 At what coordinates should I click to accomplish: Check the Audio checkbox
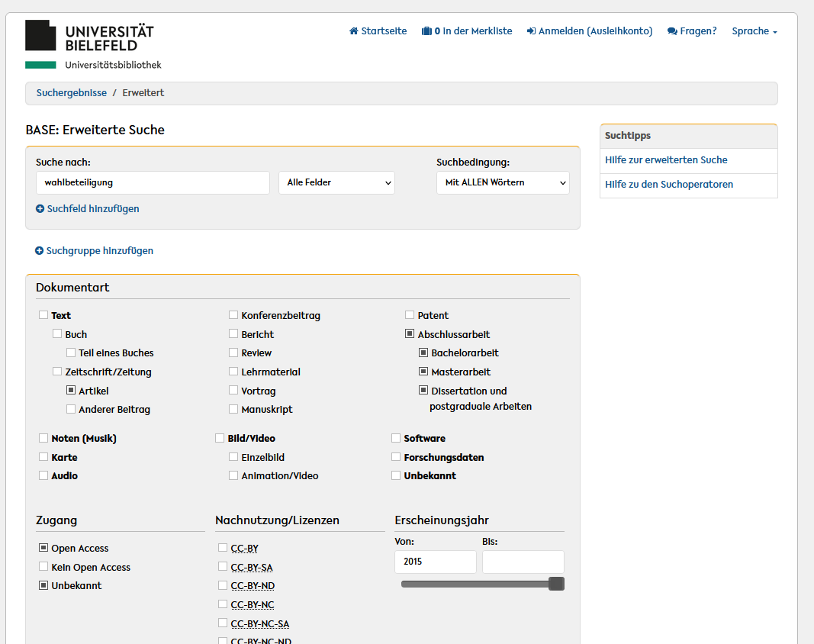43,475
